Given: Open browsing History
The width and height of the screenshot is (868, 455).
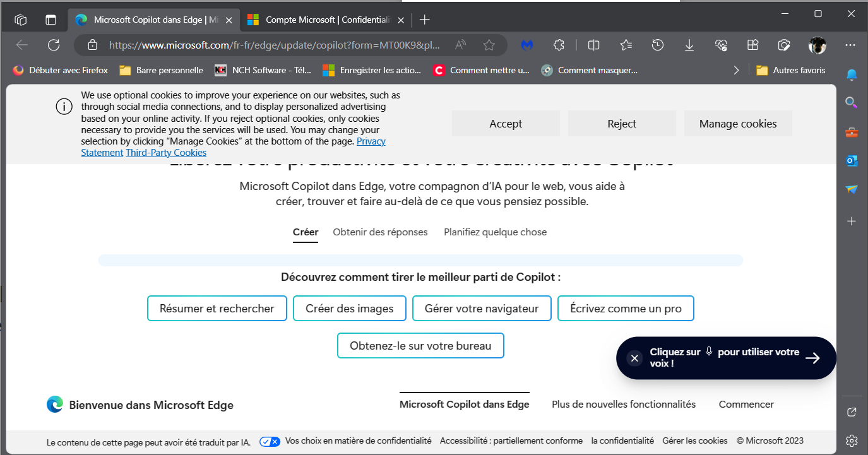Looking at the screenshot, I should (x=658, y=45).
